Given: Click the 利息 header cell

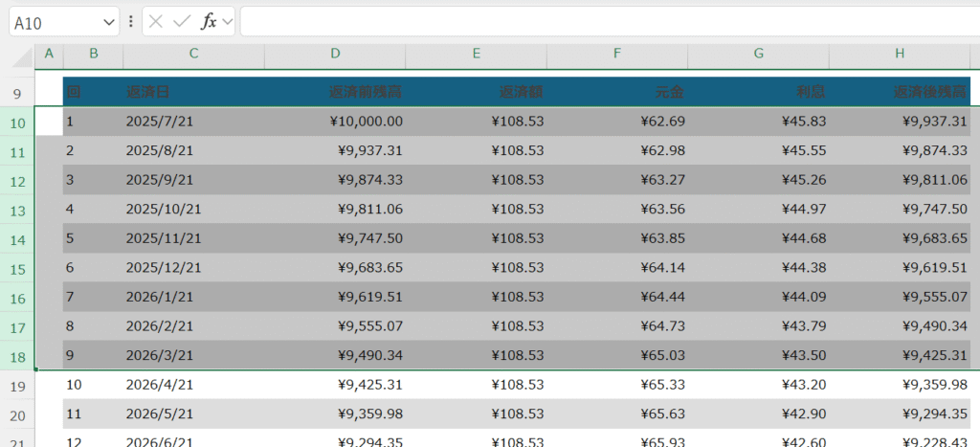Looking at the screenshot, I should pos(759,92).
